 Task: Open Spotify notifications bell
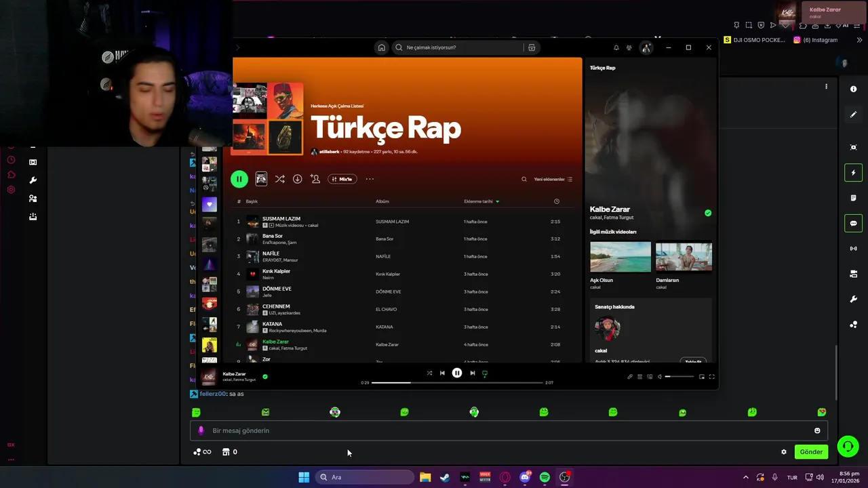(x=616, y=47)
